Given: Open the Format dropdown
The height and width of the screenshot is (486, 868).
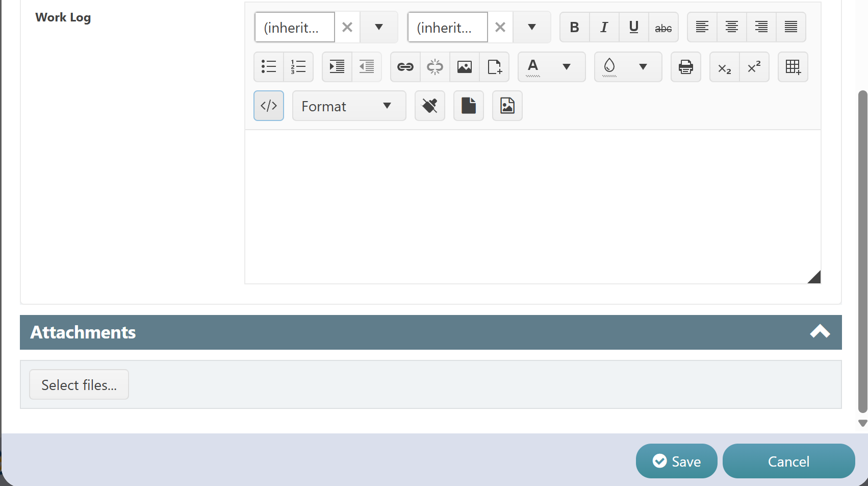Looking at the screenshot, I should coord(349,106).
